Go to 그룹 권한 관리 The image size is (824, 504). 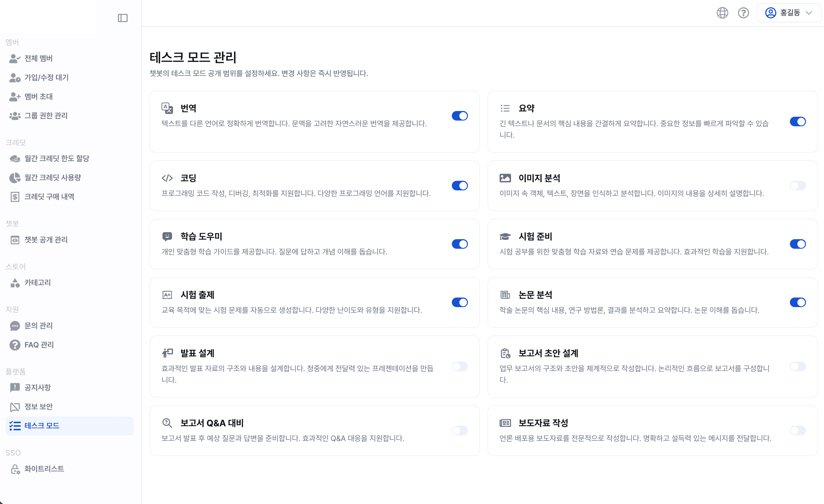point(46,116)
